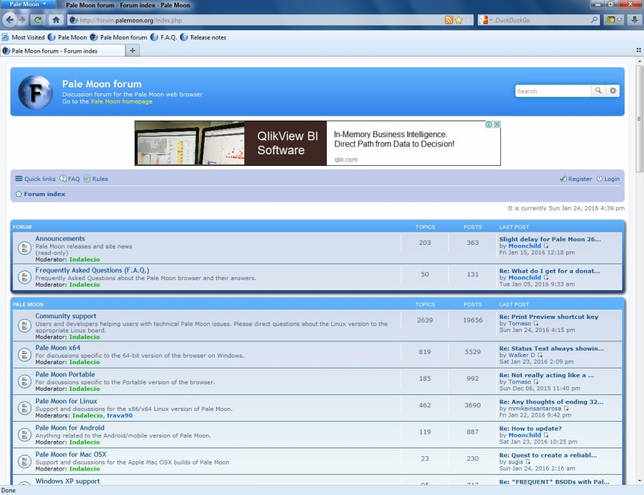Open last post "Re: How to update?"
644x495 pixels.
point(530,428)
